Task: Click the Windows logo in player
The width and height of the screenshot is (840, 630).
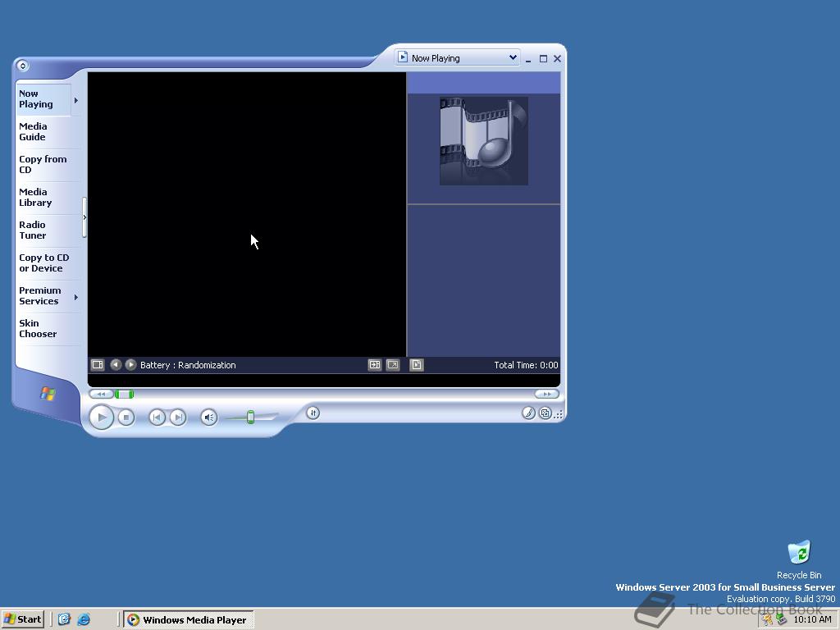Action: tap(48, 395)
